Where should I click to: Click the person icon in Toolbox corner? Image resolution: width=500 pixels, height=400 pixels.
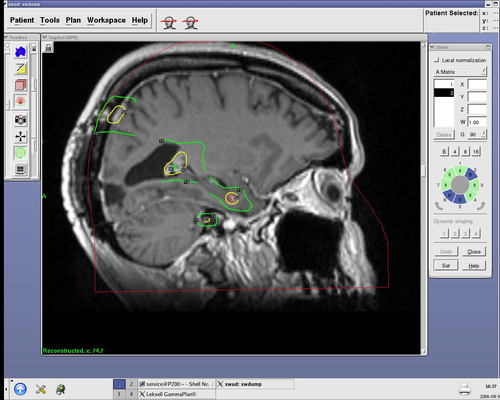8,48
